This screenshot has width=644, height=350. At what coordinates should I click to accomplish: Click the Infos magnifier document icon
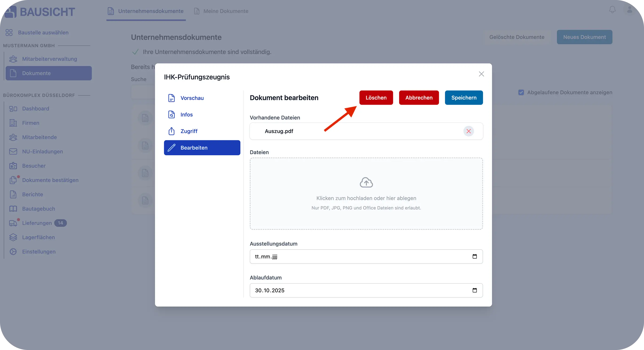[x=171, y=115]
